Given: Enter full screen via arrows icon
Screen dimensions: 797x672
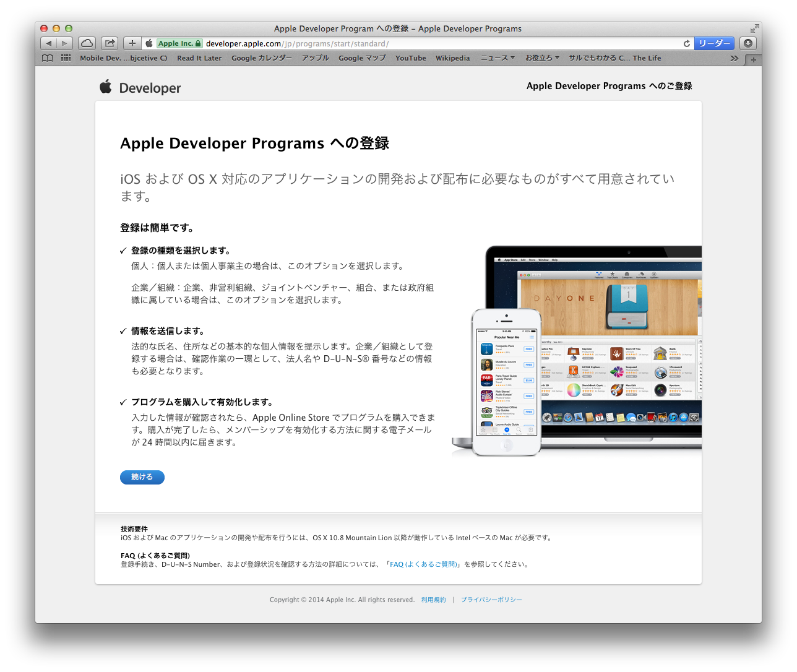Looking at the screenshot, I should tap(754, 28).
